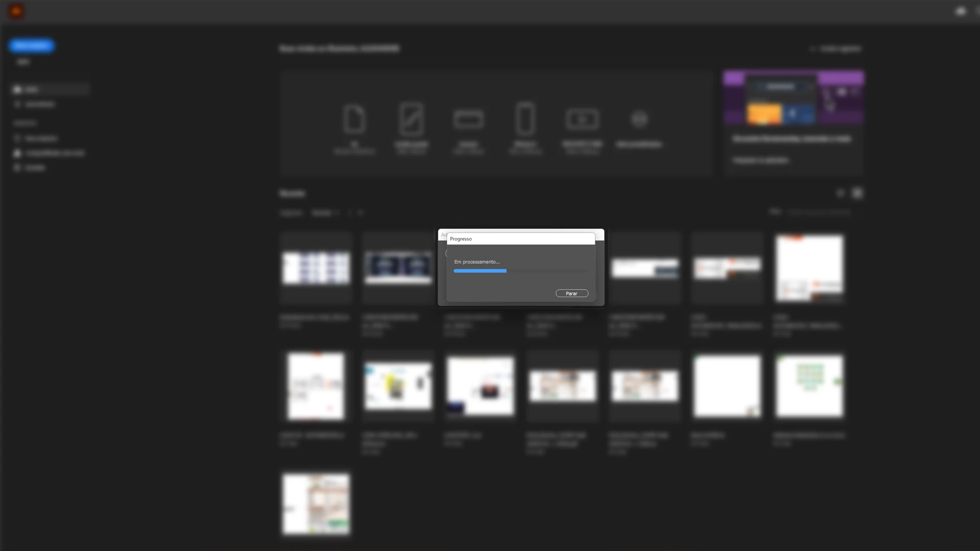Image resolution: width=980 pixels, height=551 pixels.
Task: Open more presets via the circular ellipsis icon
Action: (640, 119)
